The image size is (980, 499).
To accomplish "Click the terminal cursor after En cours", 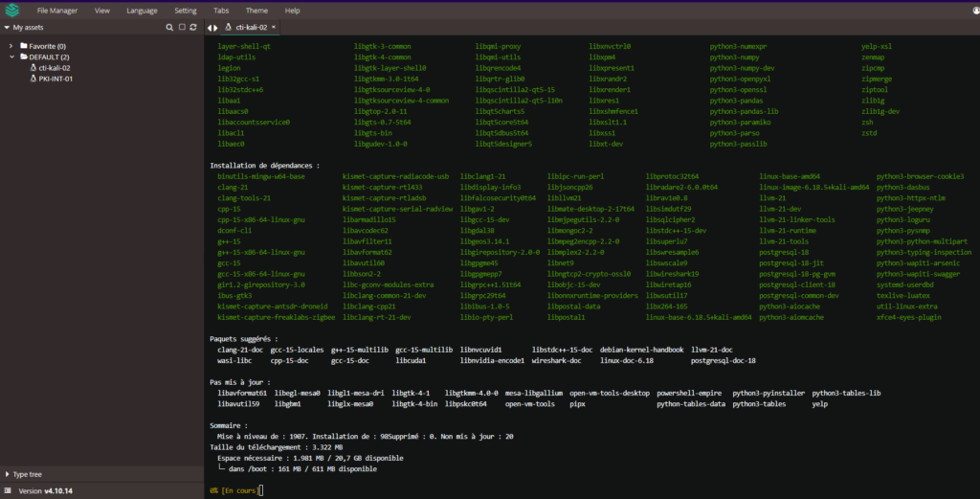I will click(260, 490).
